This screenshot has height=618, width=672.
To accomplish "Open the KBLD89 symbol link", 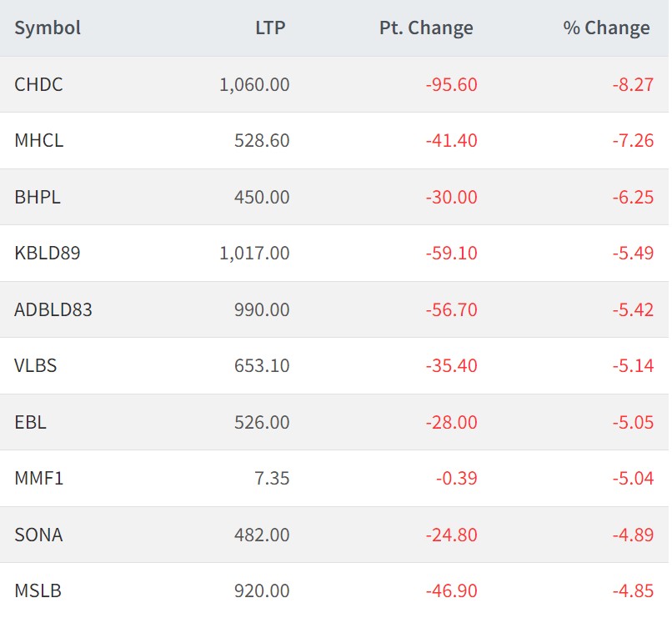I will pyautogui.click(x=48, y=253).
